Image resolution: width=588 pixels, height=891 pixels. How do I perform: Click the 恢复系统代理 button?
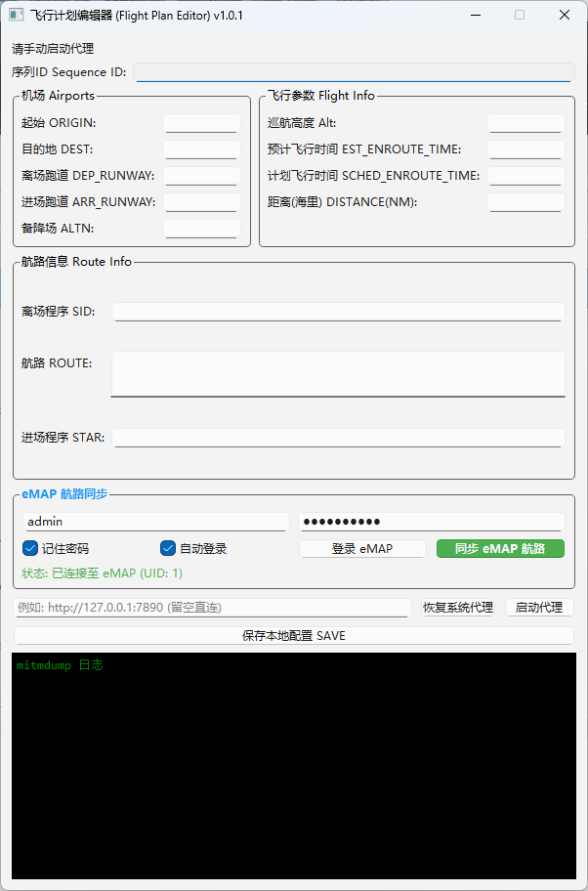[458, 608]
